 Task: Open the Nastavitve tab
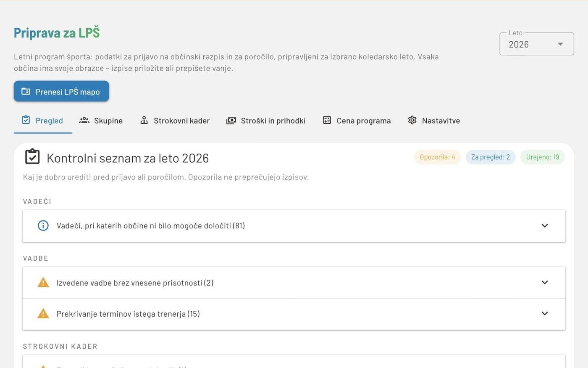(434, 121)
